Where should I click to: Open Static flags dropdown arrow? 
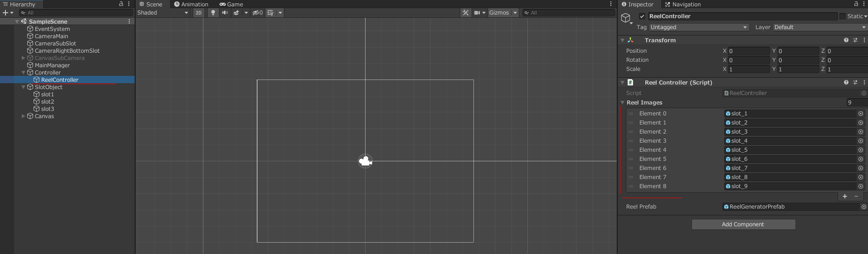[x=865, y=16]
